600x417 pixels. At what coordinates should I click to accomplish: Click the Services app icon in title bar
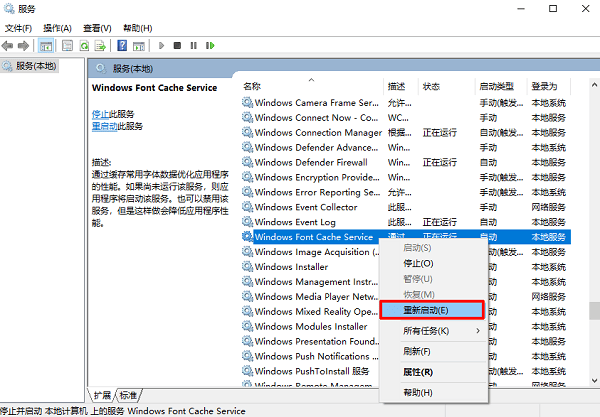[9, 8]
